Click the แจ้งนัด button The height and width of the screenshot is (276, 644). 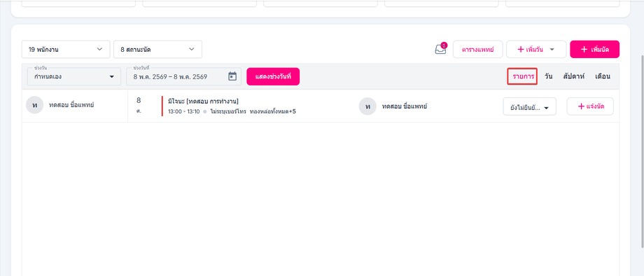click(590, 106)
